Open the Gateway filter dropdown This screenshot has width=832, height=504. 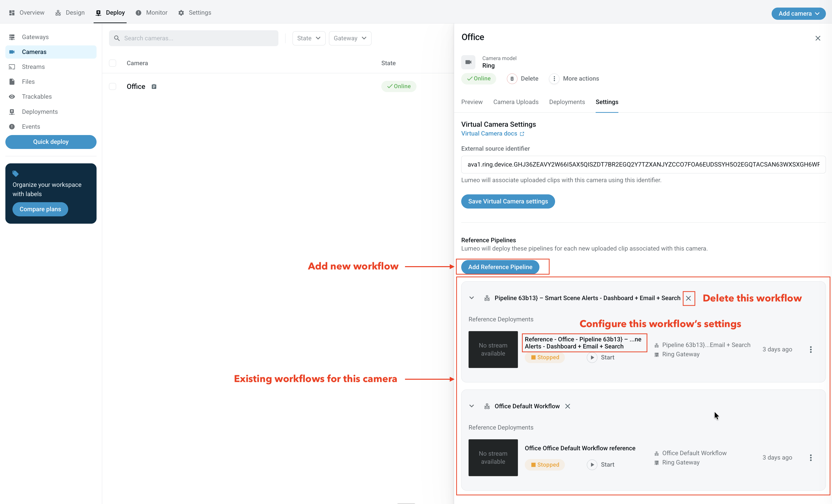350,38
